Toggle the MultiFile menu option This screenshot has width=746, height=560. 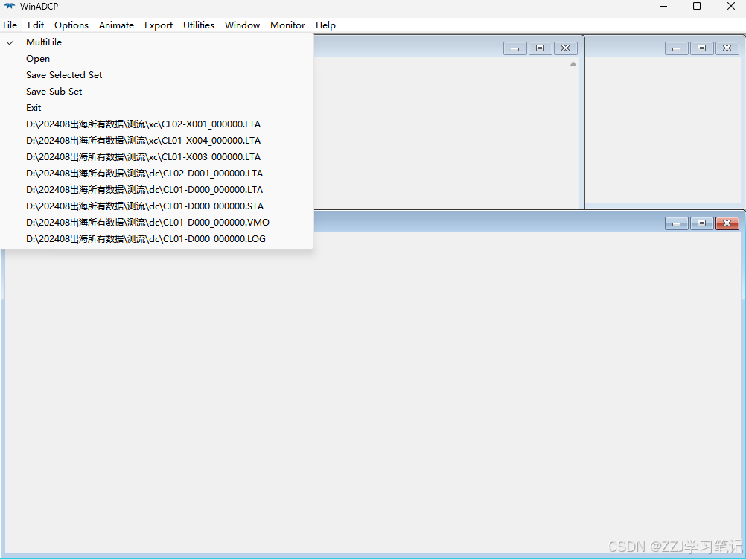tap(156, 42)
